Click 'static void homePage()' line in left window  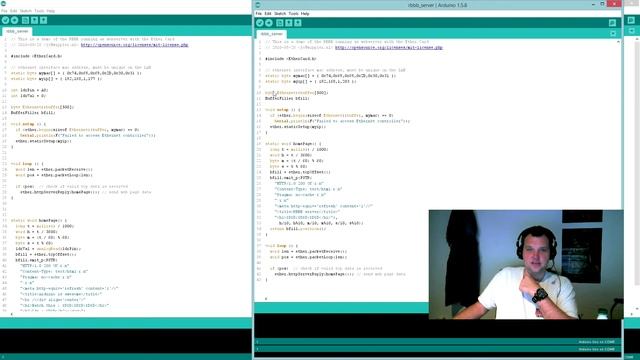point(39,220)
